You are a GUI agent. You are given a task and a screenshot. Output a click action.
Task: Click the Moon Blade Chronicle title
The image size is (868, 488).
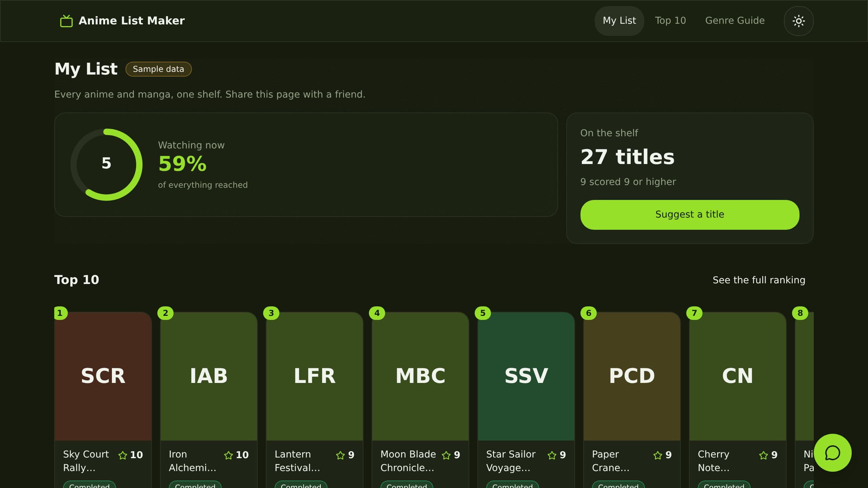[408, 461]
